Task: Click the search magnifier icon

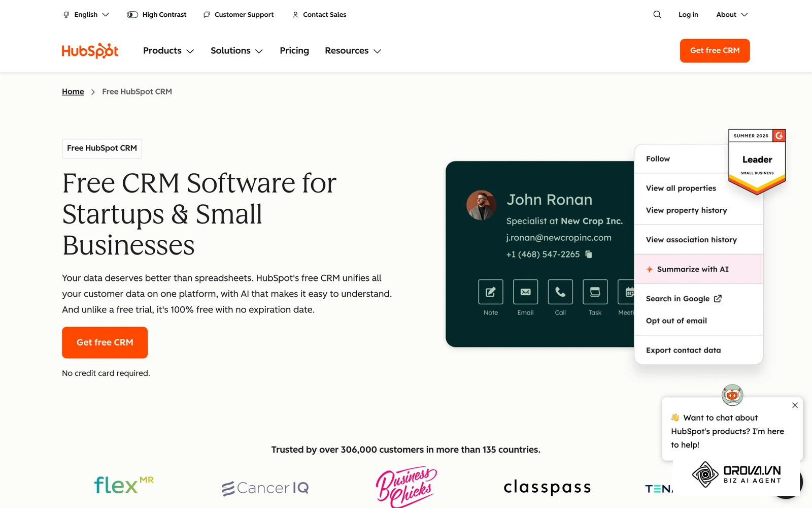Action: click(x=657, y=15)
